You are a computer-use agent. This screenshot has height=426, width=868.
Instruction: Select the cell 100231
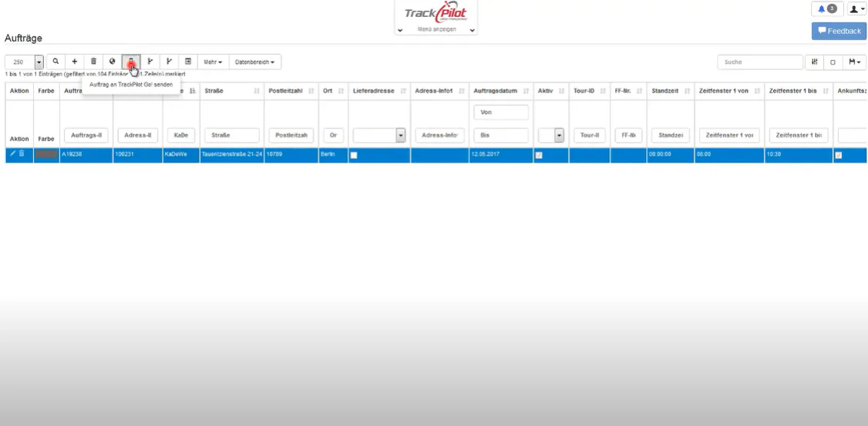tap(138, 155)
